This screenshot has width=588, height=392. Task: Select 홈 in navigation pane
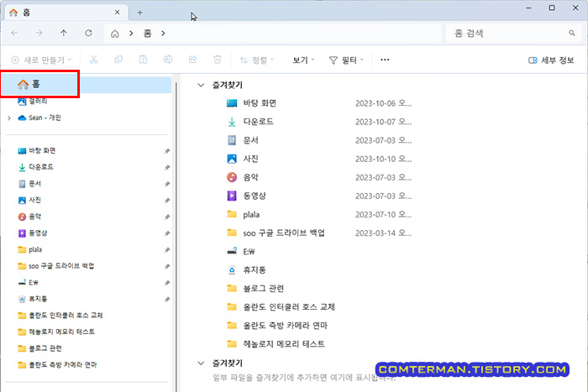click(x=87, y=84)
